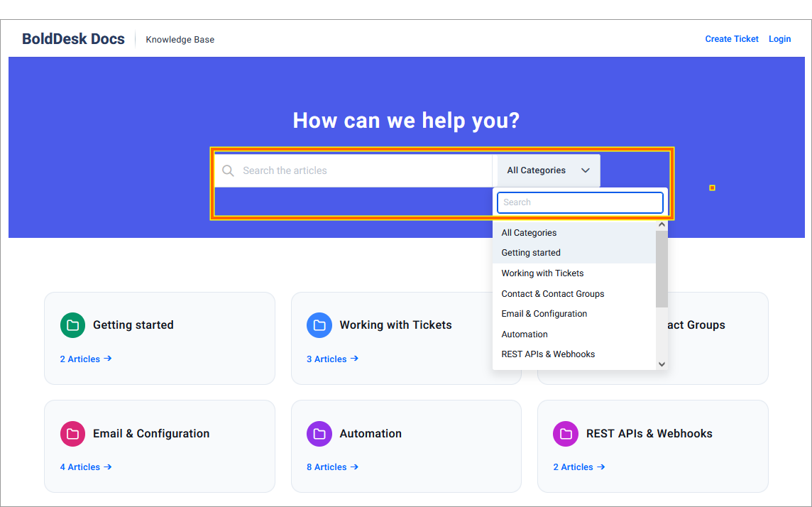Click the blue Working with Tickets folder icon
The height and width of the screenshot is (507, 812).
pyautogui.click(x=319, y=325)
